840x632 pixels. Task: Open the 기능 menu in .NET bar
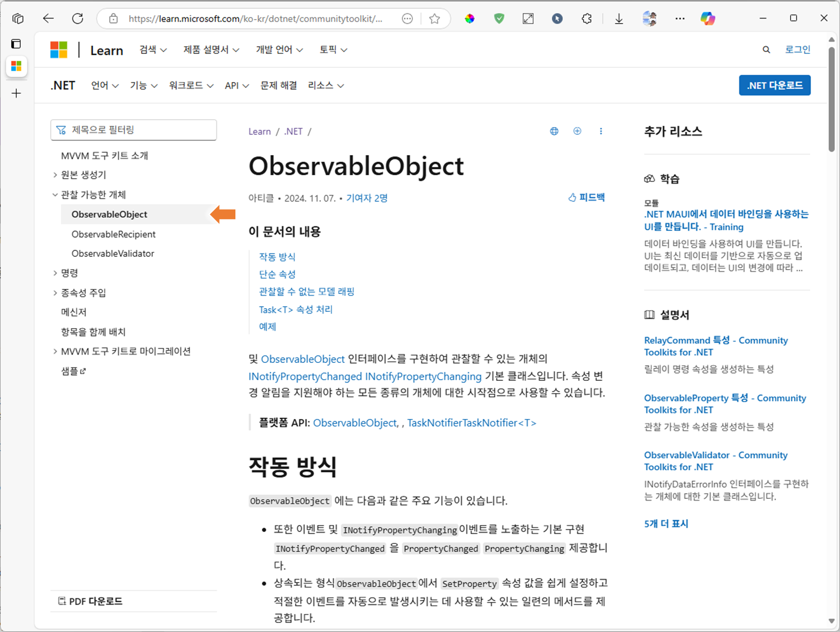[144, 85]
